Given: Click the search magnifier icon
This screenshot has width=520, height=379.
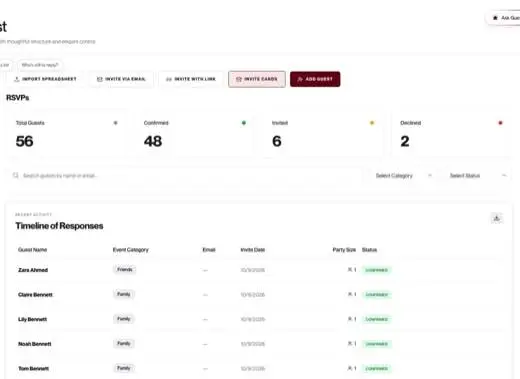Looking at the screenshot, I should tap(16, 175).
